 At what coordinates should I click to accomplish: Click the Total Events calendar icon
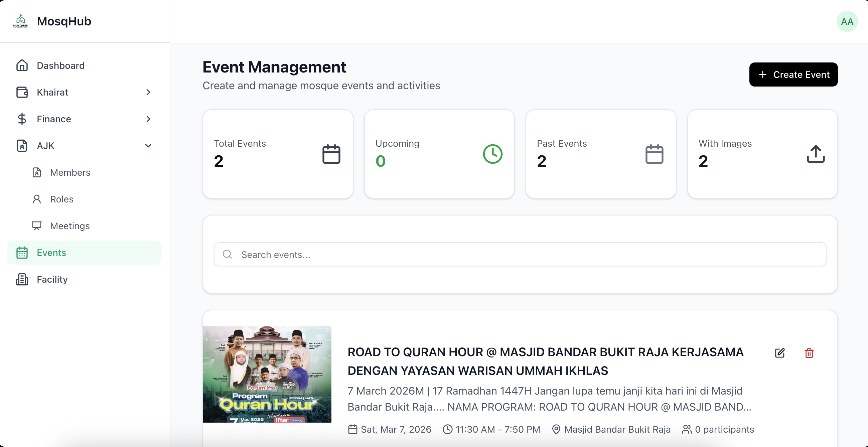[331, 154]
